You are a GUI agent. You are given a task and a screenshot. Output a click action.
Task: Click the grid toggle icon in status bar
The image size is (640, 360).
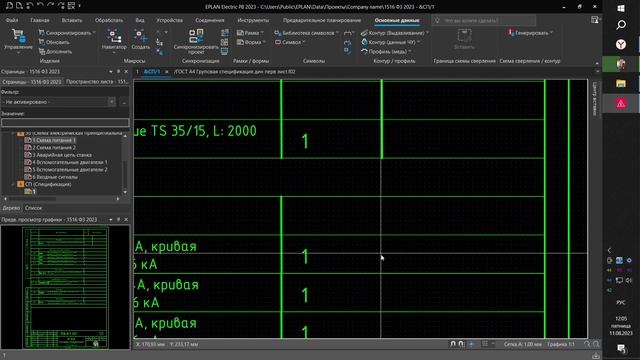[x=484, y=344]
